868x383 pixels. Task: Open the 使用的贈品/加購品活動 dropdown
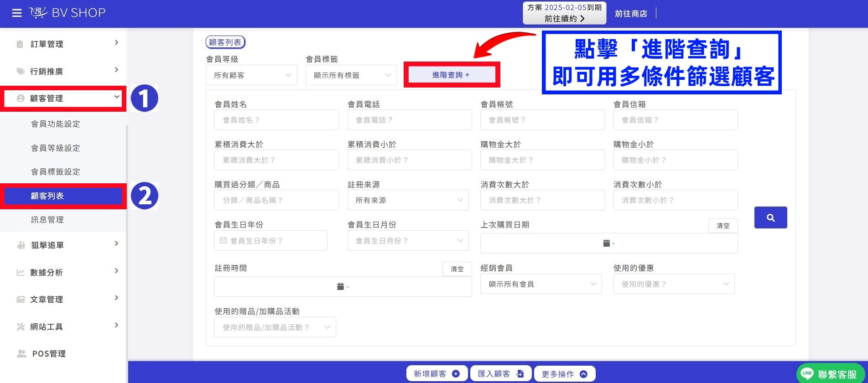click(x=275, y=327)
